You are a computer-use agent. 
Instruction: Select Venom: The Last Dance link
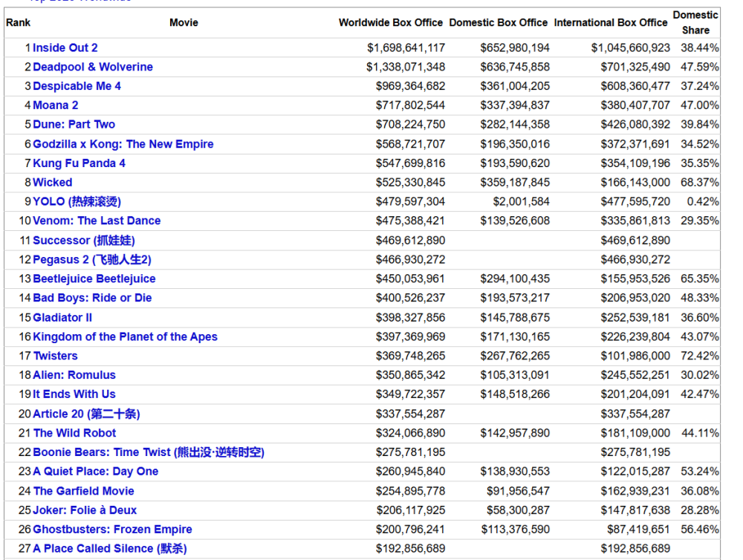pyautogui.click(x=97, y=221)
